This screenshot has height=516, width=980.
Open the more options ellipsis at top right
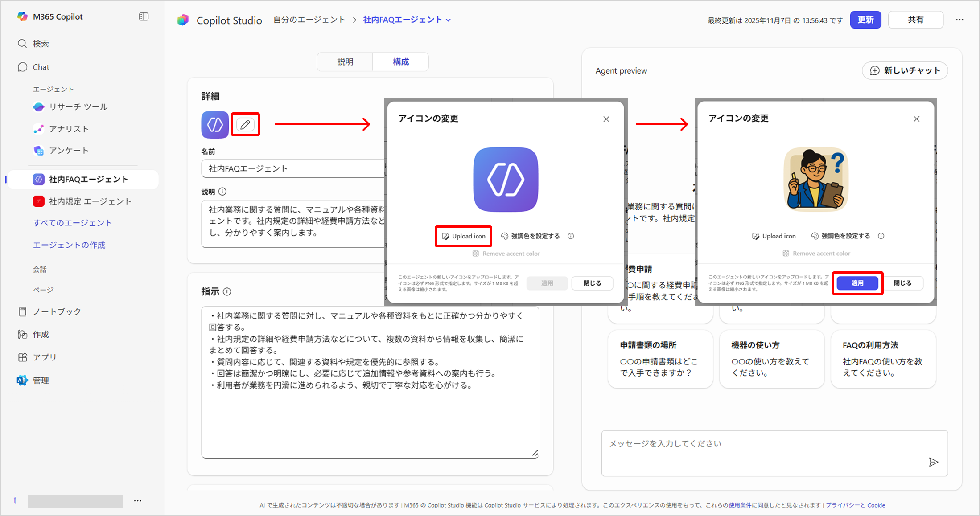[959, 20]
